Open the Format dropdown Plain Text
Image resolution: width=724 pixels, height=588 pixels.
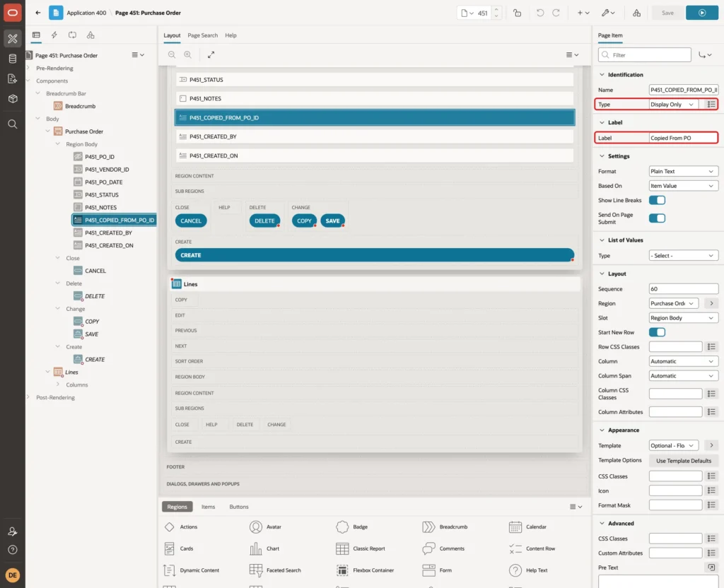683,171
